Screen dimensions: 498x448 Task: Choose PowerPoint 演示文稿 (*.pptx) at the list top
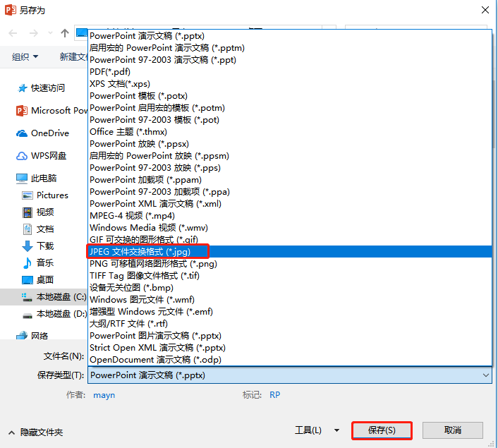pos(290,36)
